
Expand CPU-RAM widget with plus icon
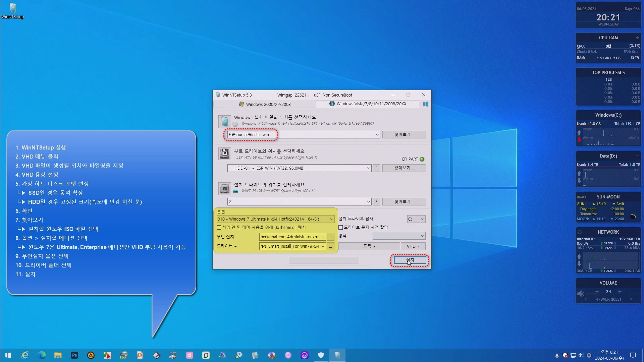(637, 38)
